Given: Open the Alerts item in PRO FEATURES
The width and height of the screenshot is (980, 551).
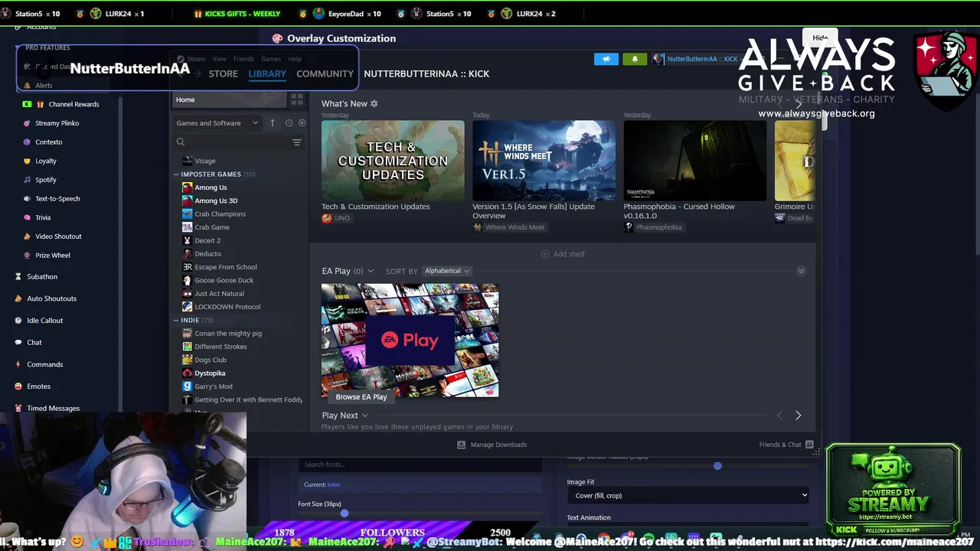Looking at the screenshot, I should 44,86.
